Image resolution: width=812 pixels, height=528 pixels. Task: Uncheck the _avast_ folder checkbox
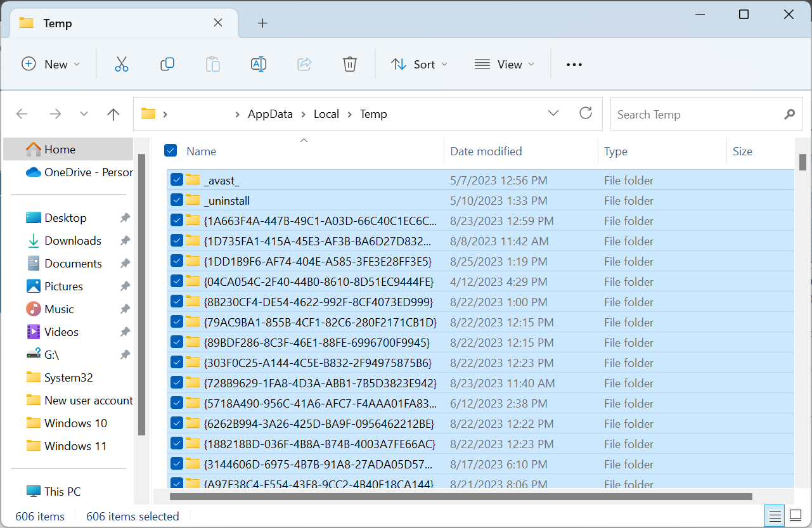coord(177,180)
